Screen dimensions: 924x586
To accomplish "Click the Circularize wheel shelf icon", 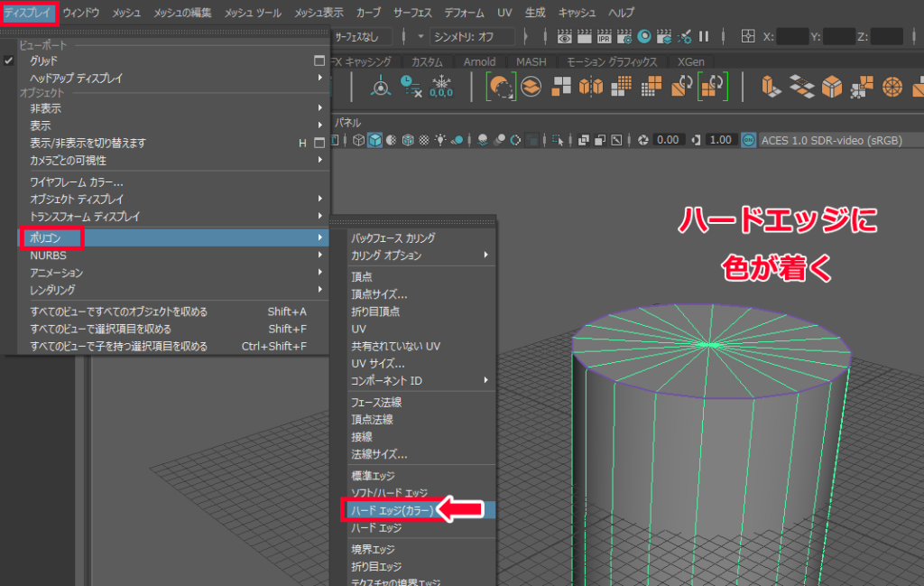I will (x=892, y=87).
